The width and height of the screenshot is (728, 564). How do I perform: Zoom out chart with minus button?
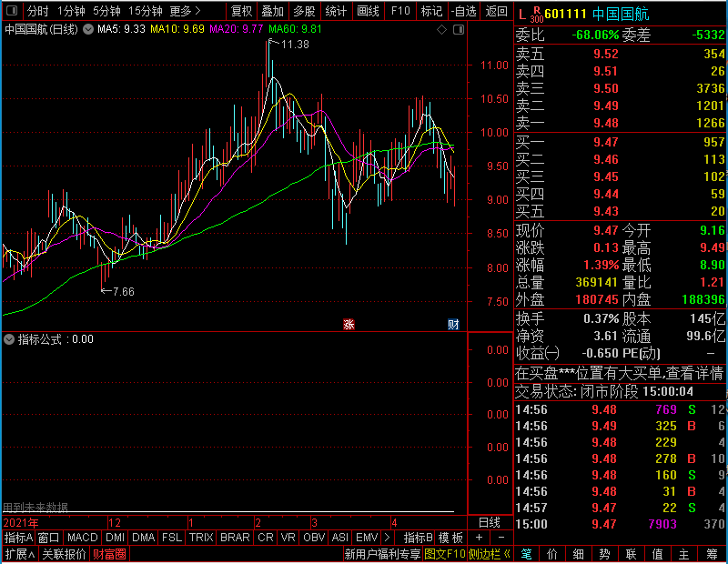pyautogui.click(x=501, y=538)
